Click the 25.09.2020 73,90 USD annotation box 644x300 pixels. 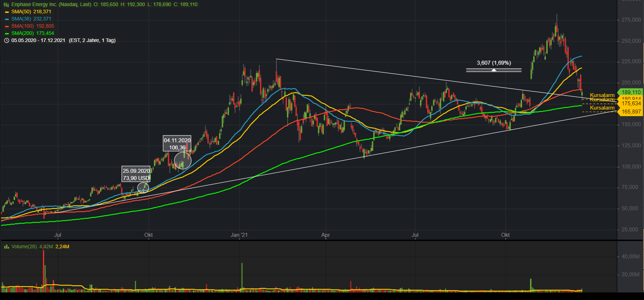pyautogui.click(x=136, y=174)
